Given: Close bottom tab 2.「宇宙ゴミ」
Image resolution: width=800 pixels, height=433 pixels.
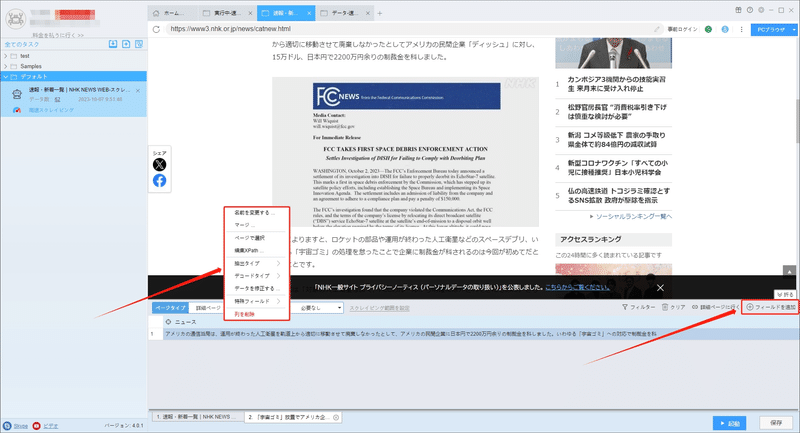Looking at the screenshot, I should click(336, 417).
